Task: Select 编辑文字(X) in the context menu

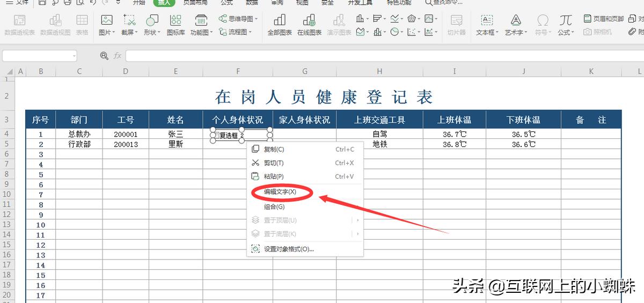Action: pos(305,191)
